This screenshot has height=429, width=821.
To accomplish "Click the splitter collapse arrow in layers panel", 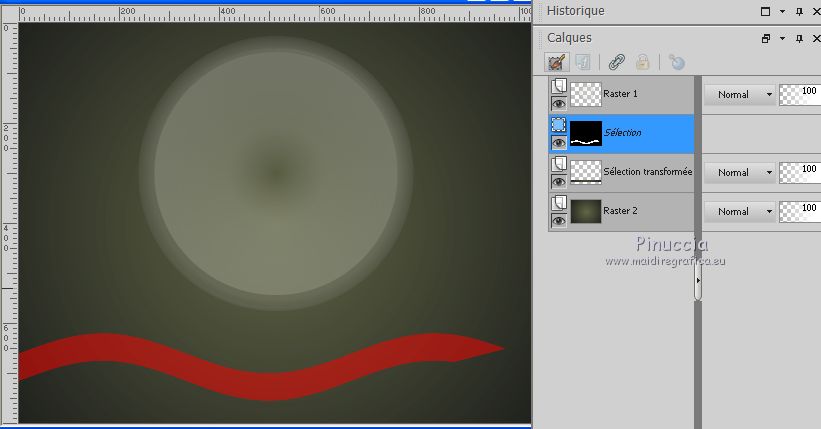I will click(697, 281).
